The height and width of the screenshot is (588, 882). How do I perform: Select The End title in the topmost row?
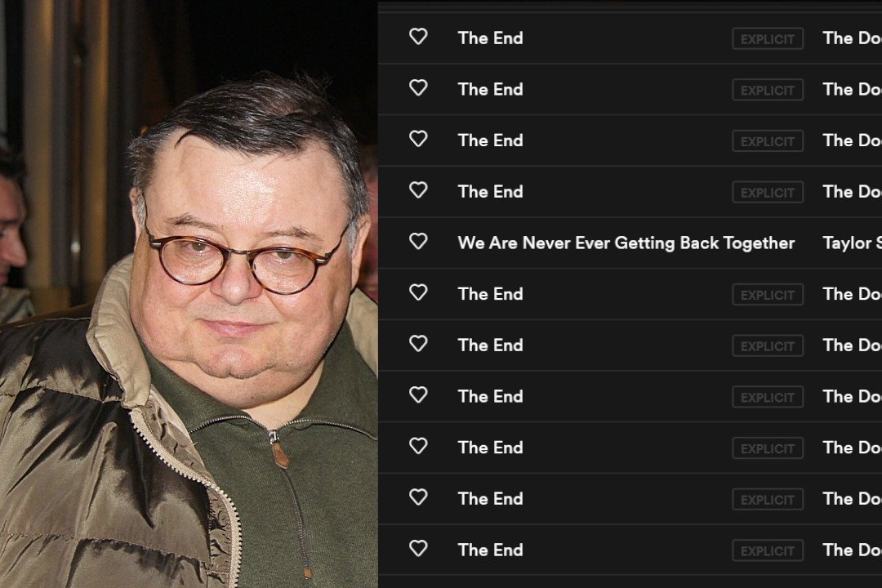coord(491,38)
